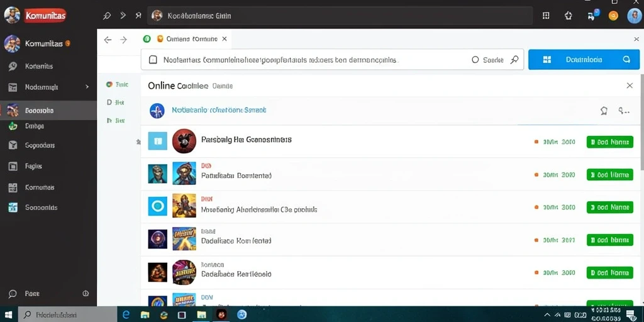The image size is (644, 322).
Task: Click the list's vertical scrollbar
Action: 641,123
